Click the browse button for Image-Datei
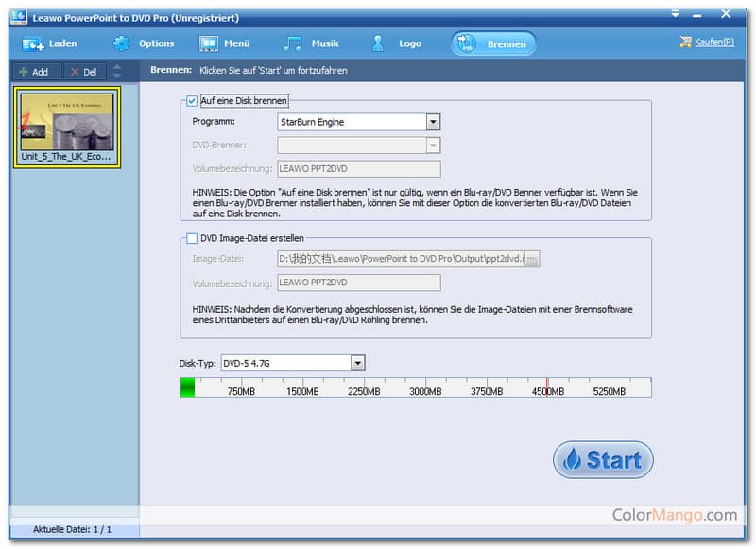 (532, 259)
